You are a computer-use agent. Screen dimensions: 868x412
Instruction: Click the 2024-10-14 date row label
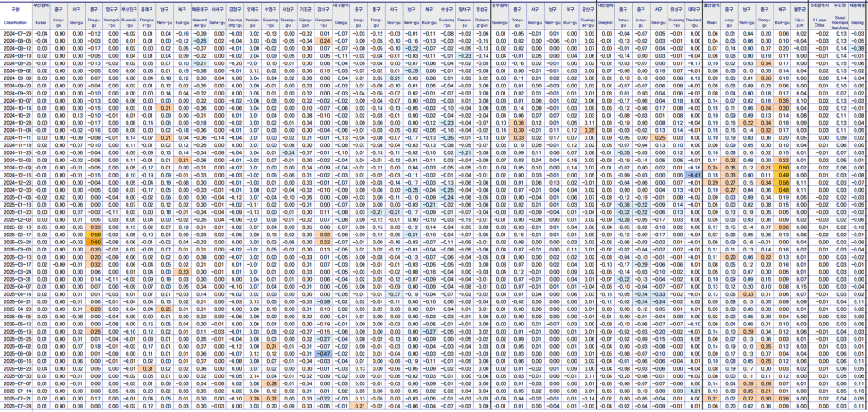click(x=15, y=108)
